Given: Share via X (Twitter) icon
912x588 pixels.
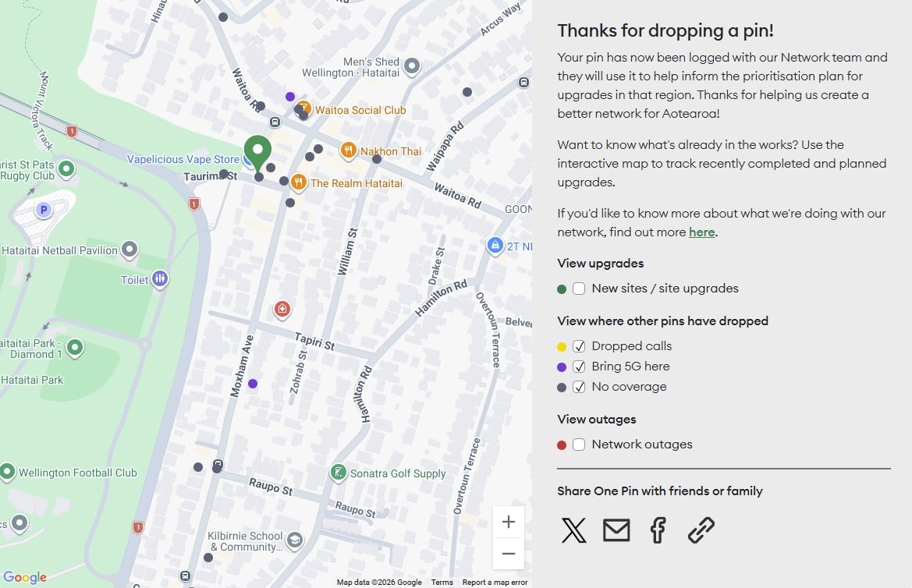Looking at the screenshot, I should click(573, 530).
